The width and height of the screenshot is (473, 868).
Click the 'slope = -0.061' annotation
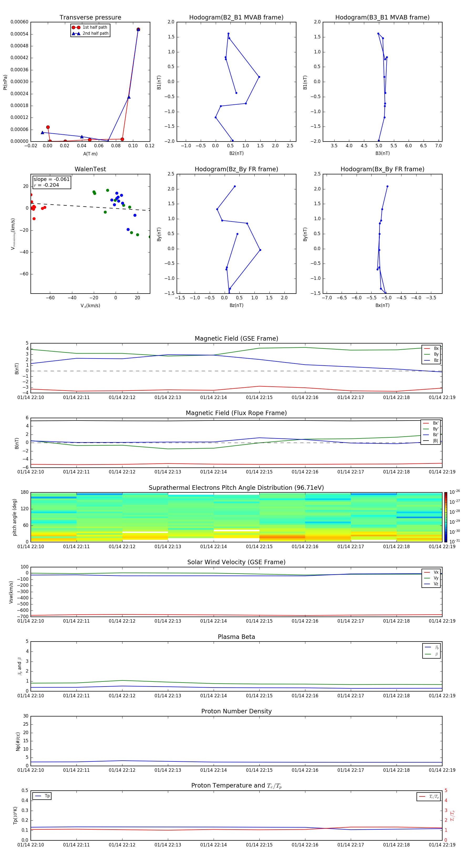click(52, 179)
